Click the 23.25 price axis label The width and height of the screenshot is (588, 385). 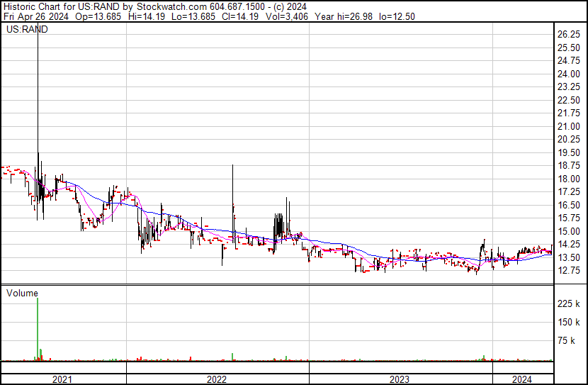[569, 87]
